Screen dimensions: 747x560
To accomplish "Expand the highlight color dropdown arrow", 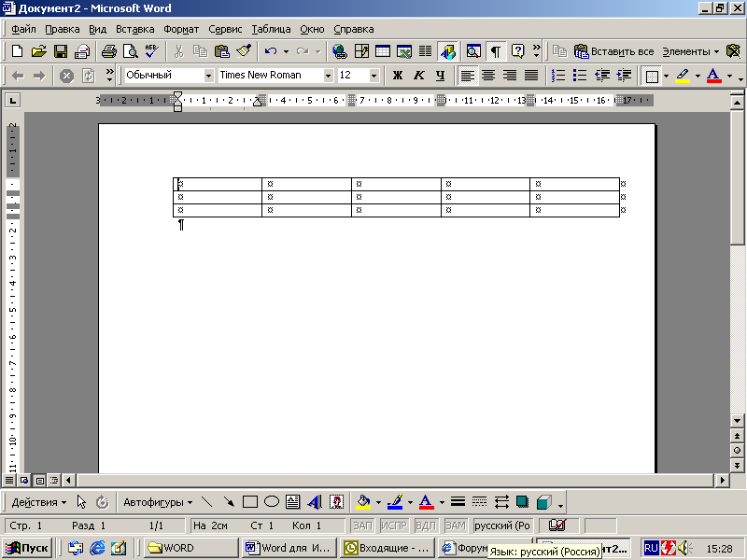I will pyautogui.click(x=698, y=76).
